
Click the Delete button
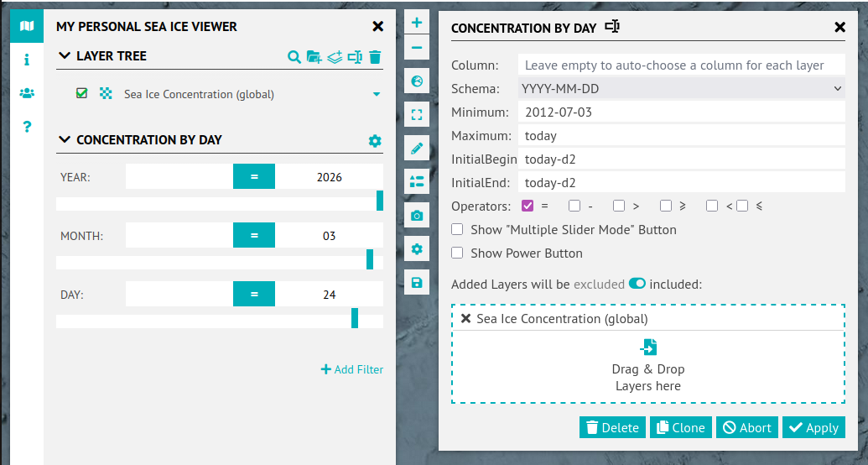click(612, 427)
